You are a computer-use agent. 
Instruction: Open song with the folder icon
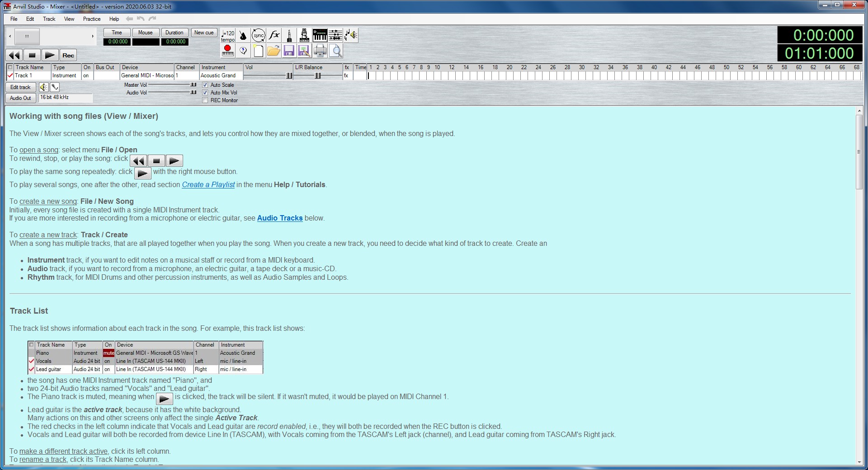tap(274, 51)
